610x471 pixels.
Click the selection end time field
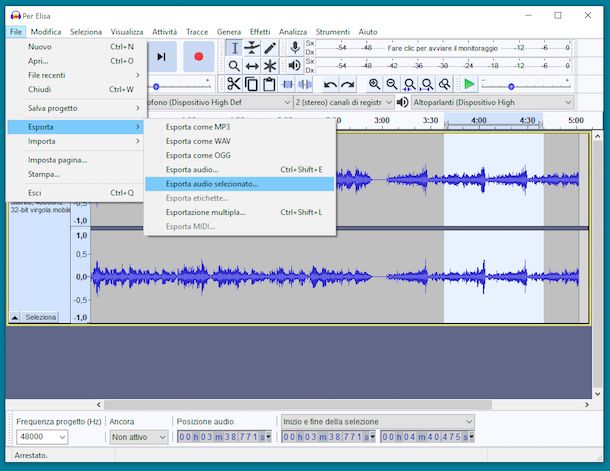(x=428, y=437)
